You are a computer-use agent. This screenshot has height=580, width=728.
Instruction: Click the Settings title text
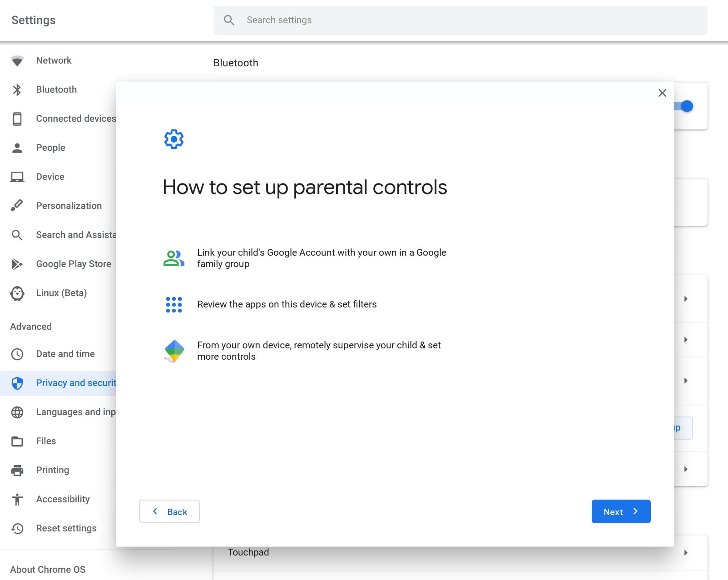34,20
